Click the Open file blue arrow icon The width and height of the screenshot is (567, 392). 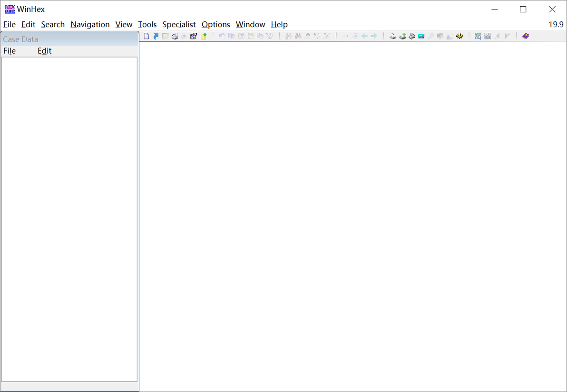(x=156, y=36)
